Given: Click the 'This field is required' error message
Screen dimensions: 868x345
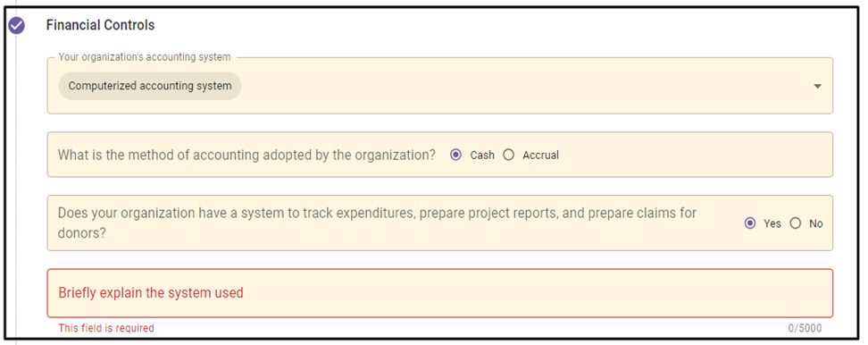Looking at the screenshot, I should point(106,328).
